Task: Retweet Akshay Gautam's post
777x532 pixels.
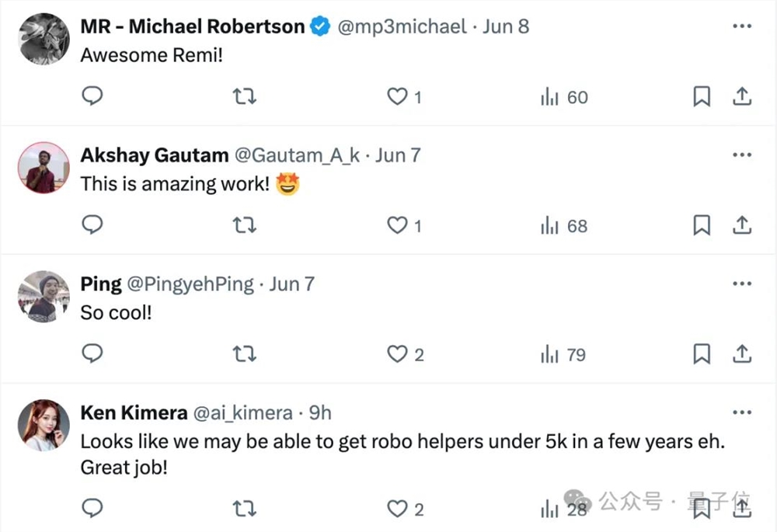Action: click(x=245, y=225)
